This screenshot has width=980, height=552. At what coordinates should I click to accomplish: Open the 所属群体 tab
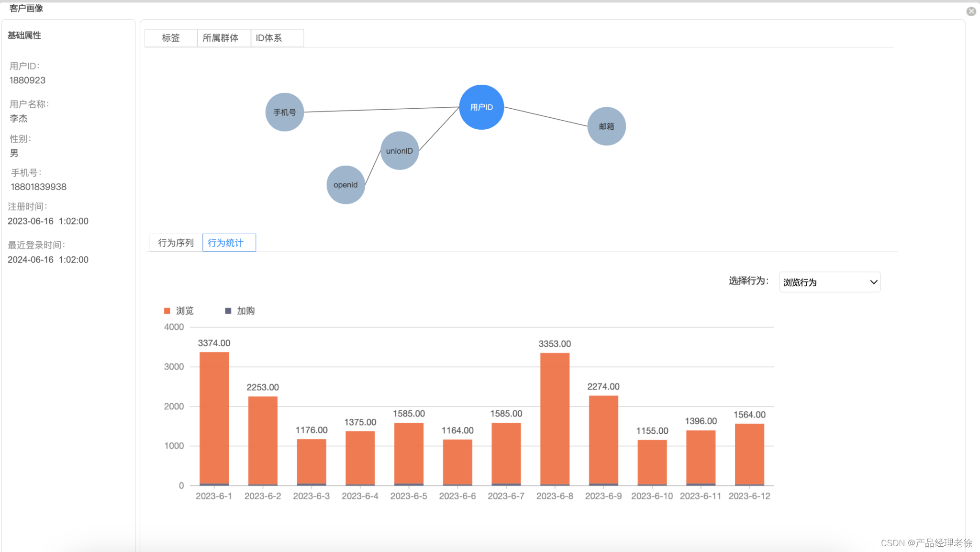point(221,38)
